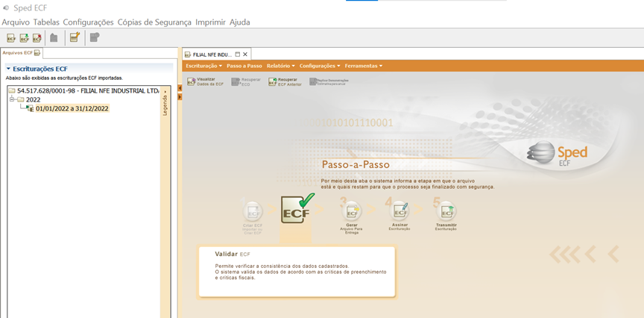Open the Arquivo menu
Viewport: 644px width, 318px height.
tap(16, 22)
